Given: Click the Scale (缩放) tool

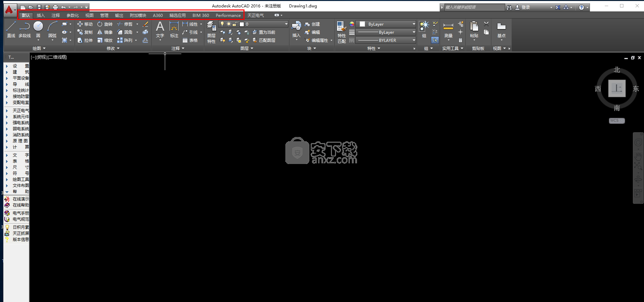Looking at the screenshot, I should point(105,40).
